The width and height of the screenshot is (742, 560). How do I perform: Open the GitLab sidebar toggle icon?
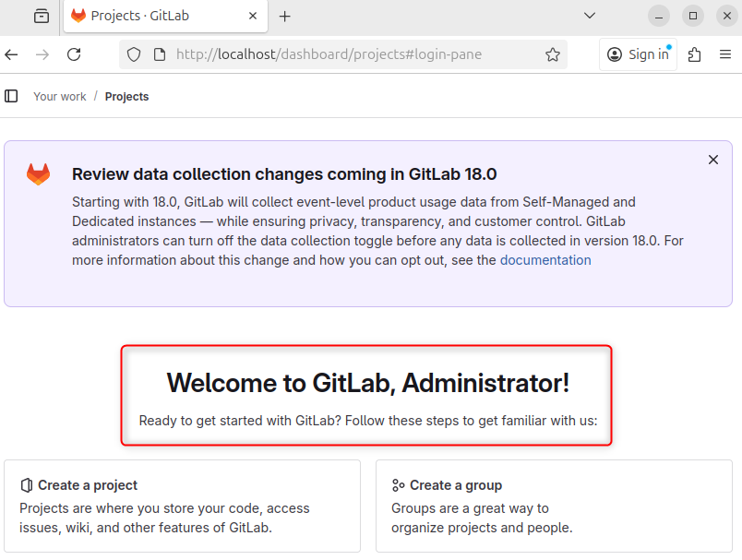(x=10, y=96)
